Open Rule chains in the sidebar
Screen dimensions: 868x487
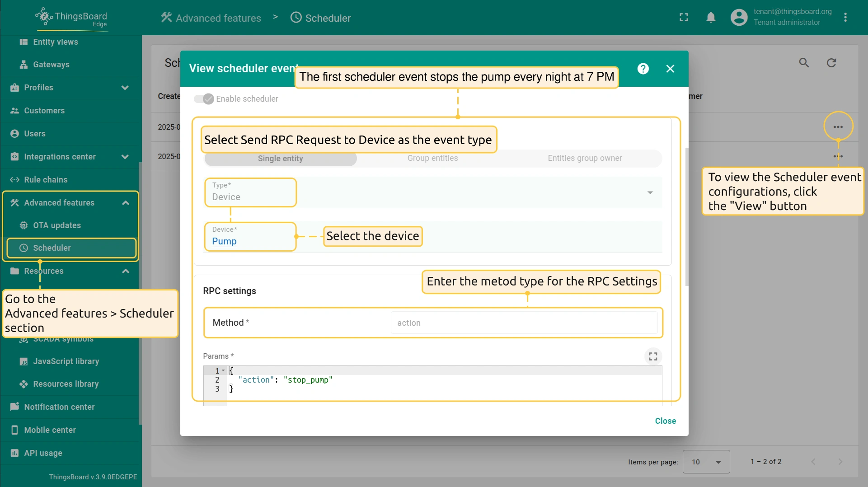46,180
